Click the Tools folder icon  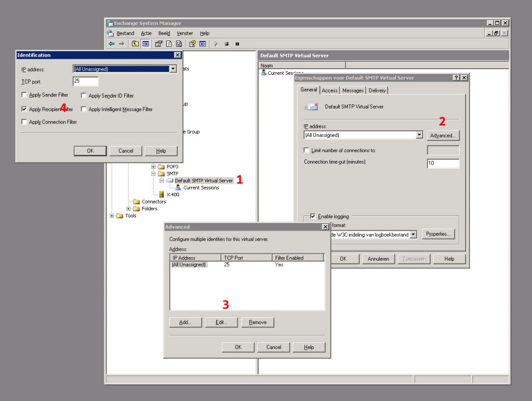click(120, 216)
